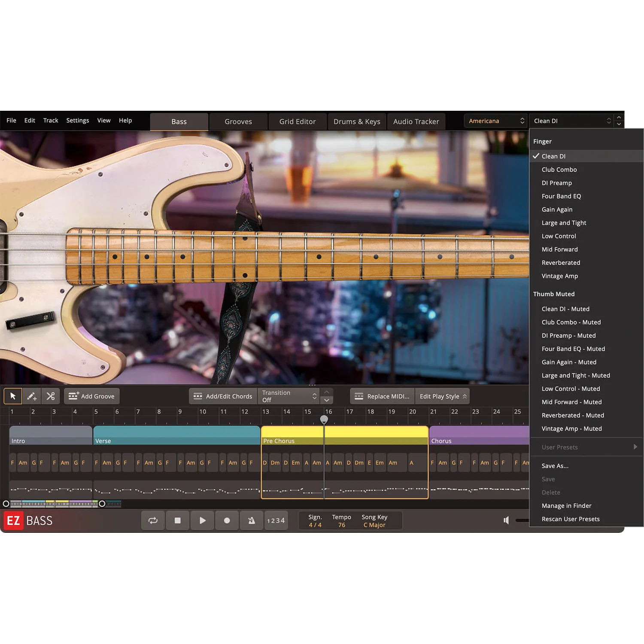Select the Vintage Amp - Muted preset
Viewport: 644px width, 644px height.
586,429
